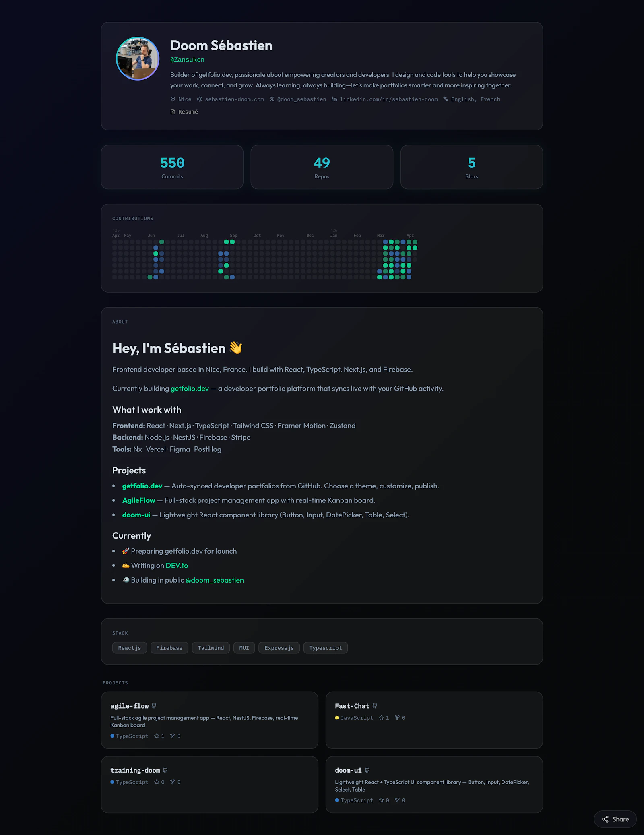Click the X (Twitter) icon next to @doom_sebastien
Viewport: 644px width, 835px height.
pyautogui.click(x=272, y=99)
